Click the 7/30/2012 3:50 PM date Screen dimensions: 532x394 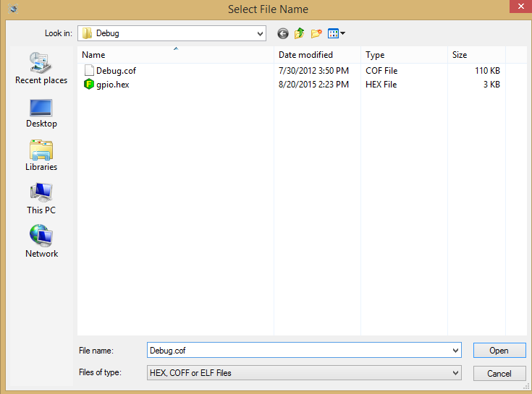313,71
